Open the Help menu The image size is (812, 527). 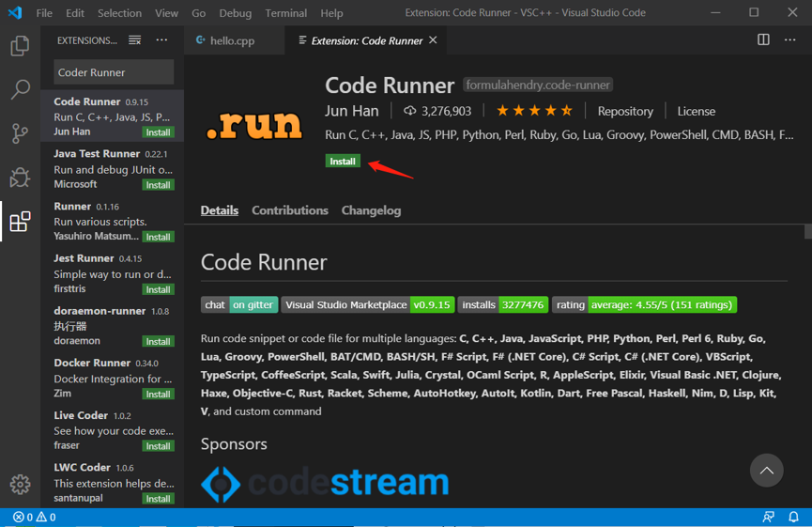coord(331,13)
